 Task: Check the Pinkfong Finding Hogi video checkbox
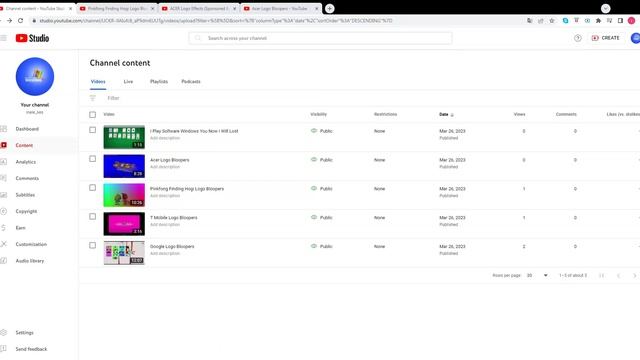93,188
